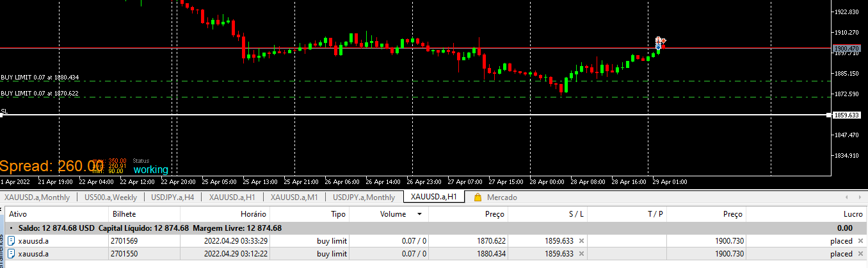Viewport: 868px width, 268px height.
Task: Click the '29 Apr 01:00' time axis label
Action: [670, 181]
